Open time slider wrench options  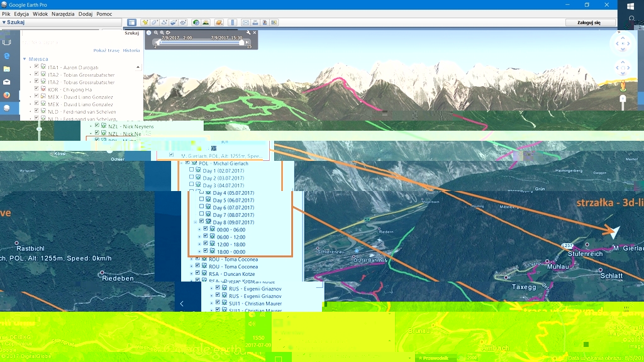pyautogui.click(x=248, y=33)
